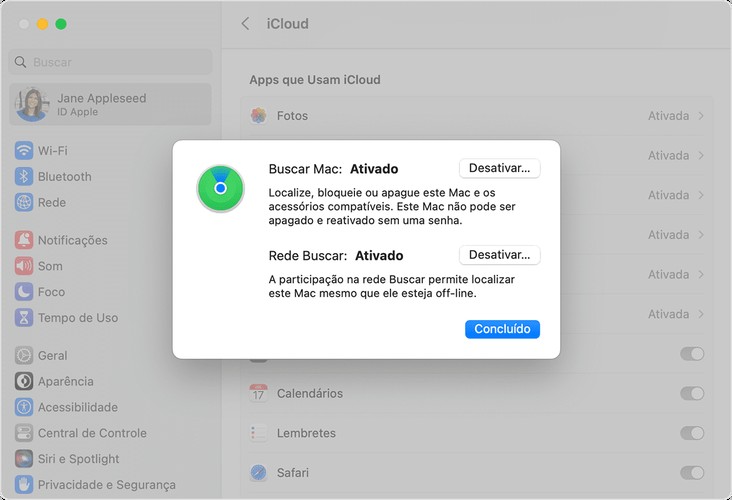
Task: Toggle the Safari iCloud switch
Action: pyautogui.click(x=692, y=473)
